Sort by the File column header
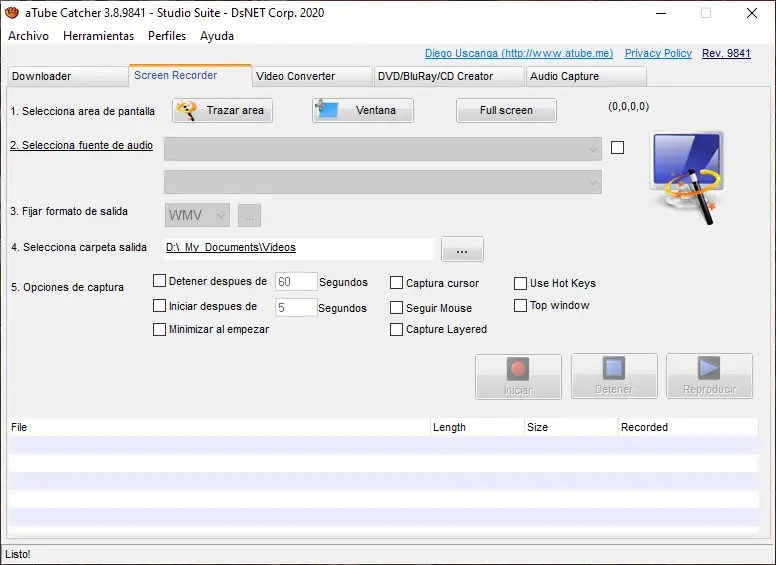 [219, 427]
